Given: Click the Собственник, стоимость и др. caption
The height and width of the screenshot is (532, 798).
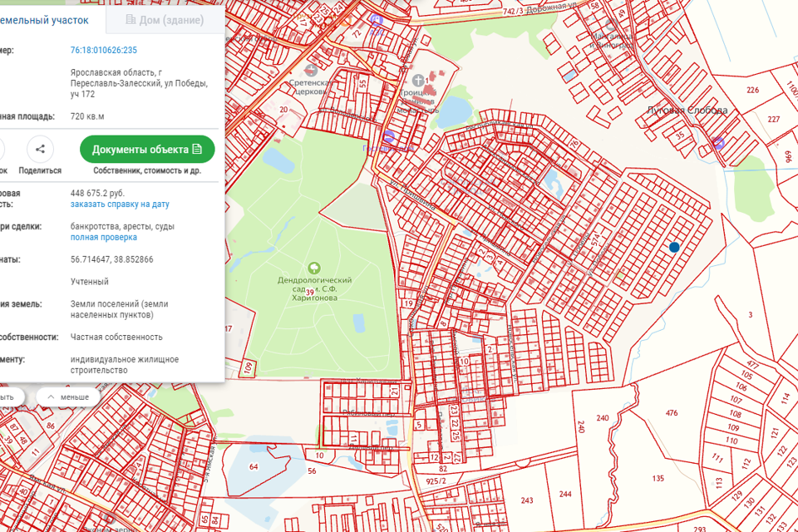Looking at the screenshot, I should (147, 170).
